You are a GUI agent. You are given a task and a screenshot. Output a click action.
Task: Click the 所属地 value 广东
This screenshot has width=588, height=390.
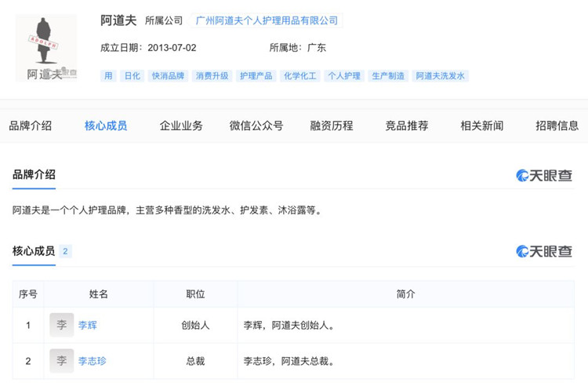click(317, 48)
